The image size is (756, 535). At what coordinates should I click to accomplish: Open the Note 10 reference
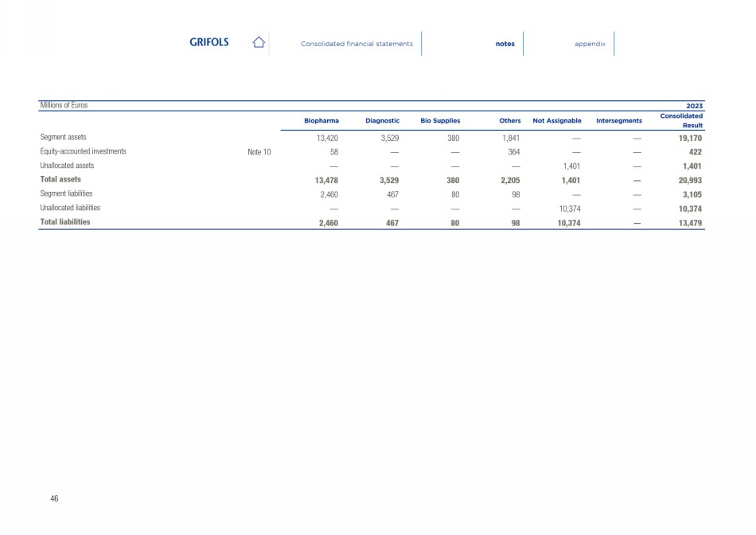point(259,151)
